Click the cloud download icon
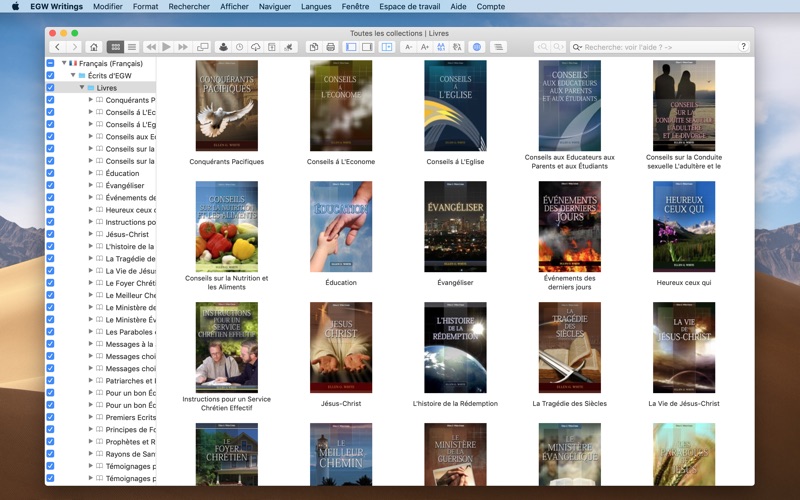The image size is (800, 500). click(x=256, y=47)
